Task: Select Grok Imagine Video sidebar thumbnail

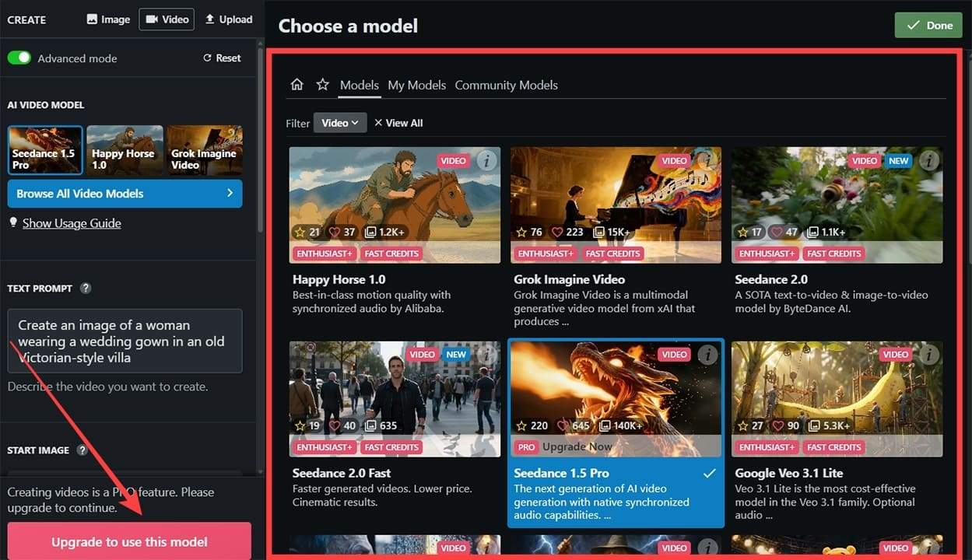Action: pyautogui.click(x=205, y=149)
